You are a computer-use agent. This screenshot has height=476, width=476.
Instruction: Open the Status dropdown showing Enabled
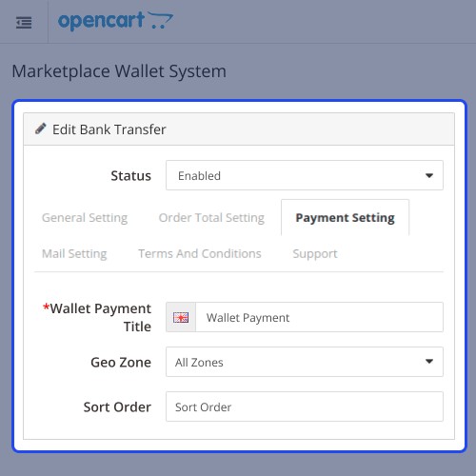(305, 175)
